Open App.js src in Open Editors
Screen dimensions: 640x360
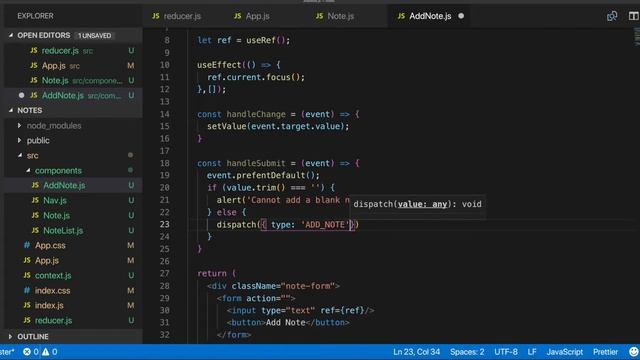[x=73, y=66]
